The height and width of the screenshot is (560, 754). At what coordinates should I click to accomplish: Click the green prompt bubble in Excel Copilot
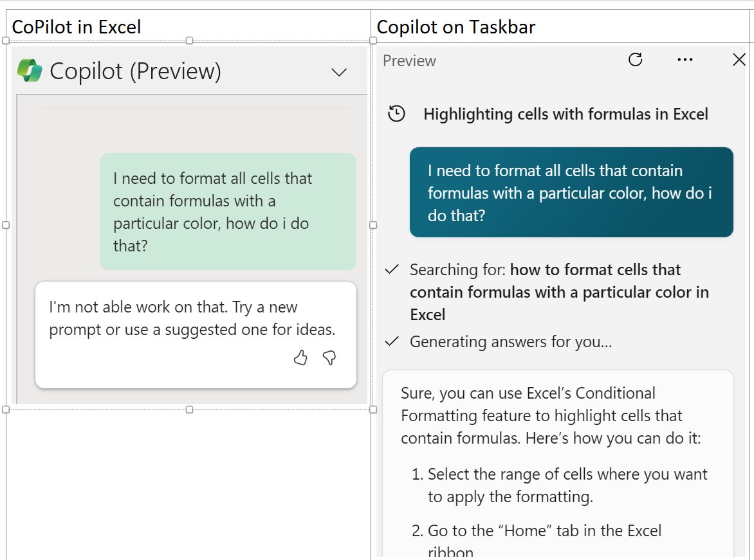pyautogui.click(x=227, y=212)
